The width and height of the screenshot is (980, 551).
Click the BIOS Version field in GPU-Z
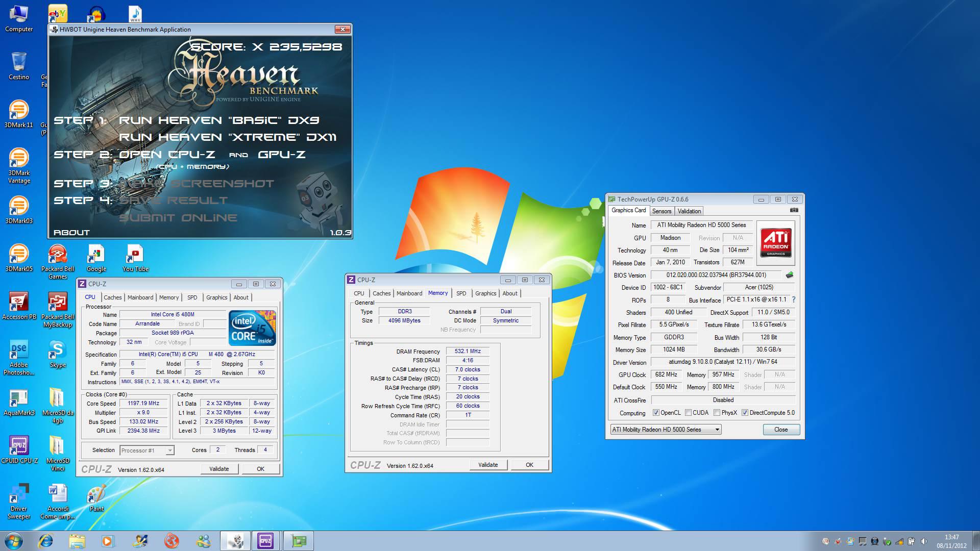[x=716, y=275]
